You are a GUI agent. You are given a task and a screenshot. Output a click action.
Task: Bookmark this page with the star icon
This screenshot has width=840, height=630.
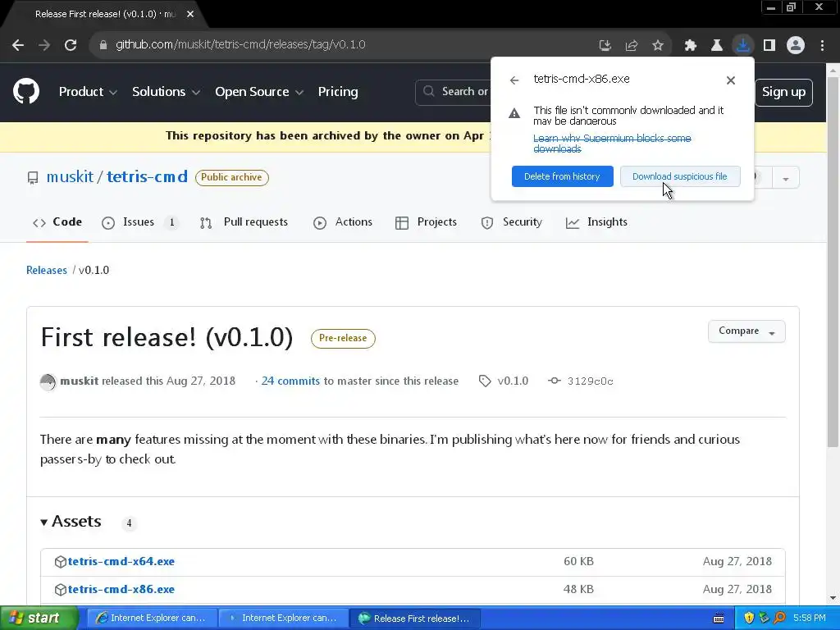[658, 46]
